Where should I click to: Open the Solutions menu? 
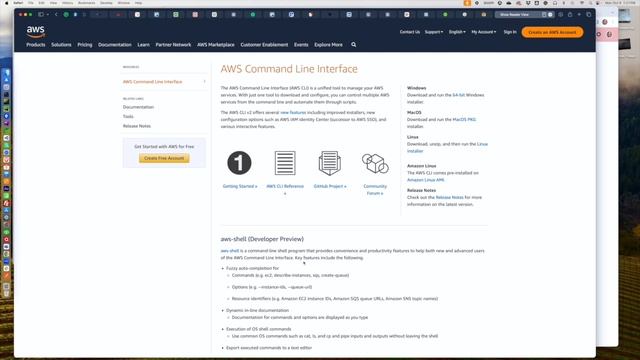pyautogui.click(x=61, y=45)
